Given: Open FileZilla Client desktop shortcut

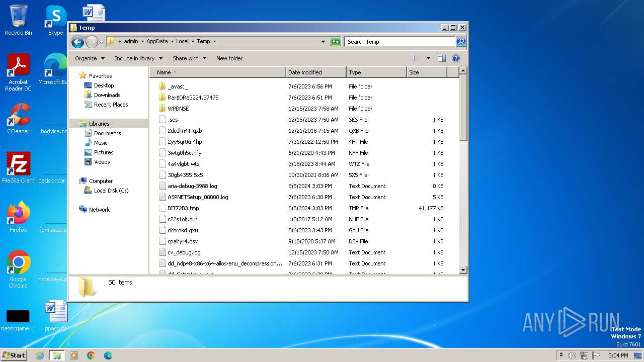Looking at the screenshot, I should pyautogui.click(x=18, y=167).
